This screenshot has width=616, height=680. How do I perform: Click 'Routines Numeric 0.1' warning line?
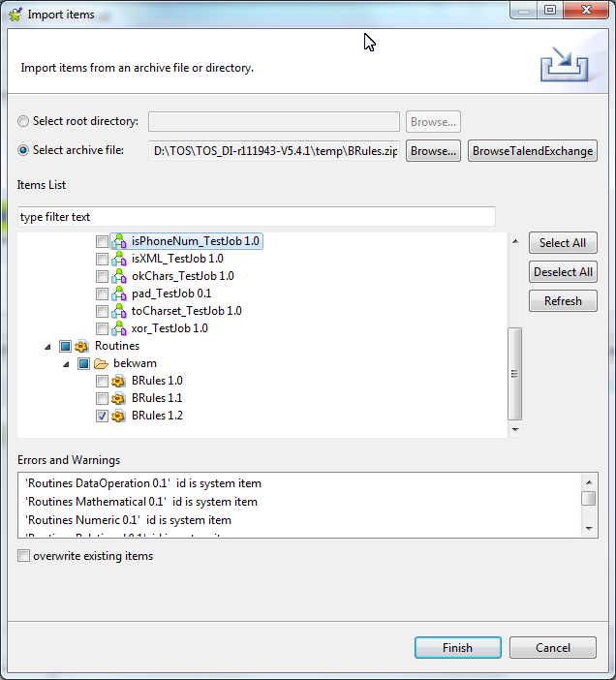(128, 519)
